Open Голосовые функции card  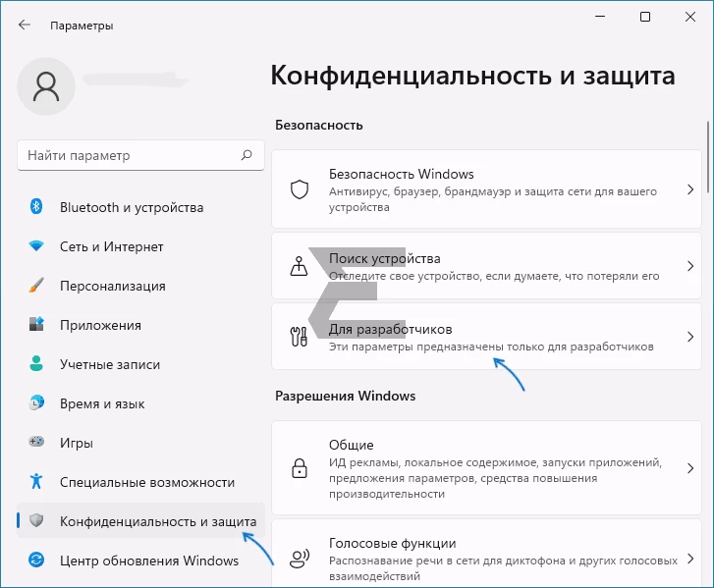(x=486, y=554)
